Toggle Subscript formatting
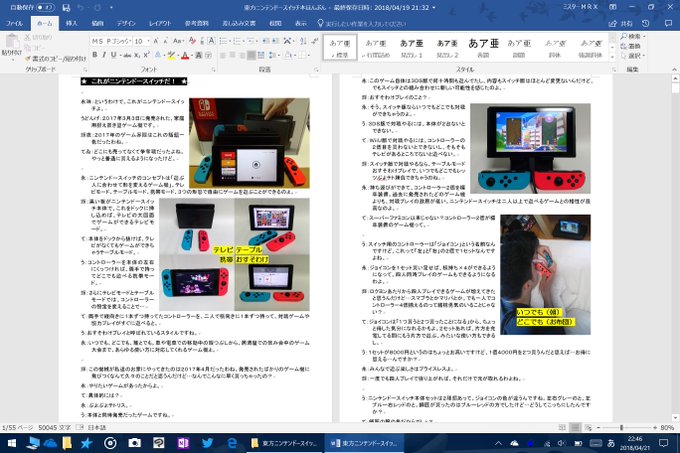 point(137,55)
